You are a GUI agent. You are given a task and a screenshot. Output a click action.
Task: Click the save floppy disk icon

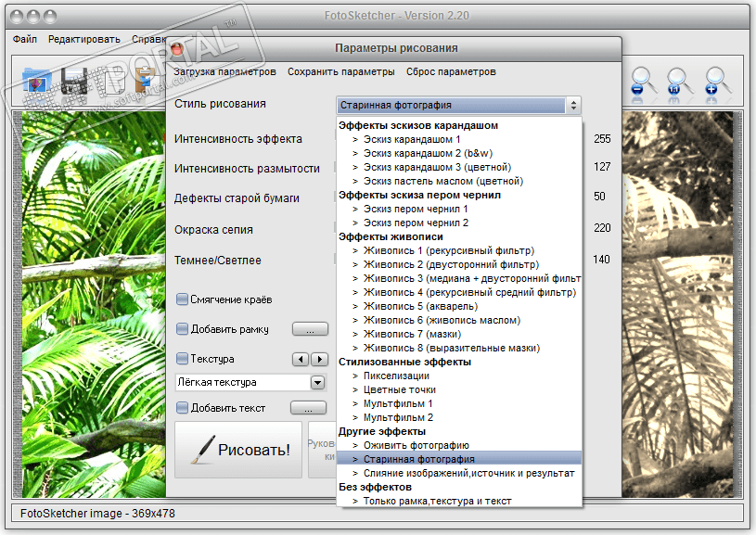[x=73, y=81]
